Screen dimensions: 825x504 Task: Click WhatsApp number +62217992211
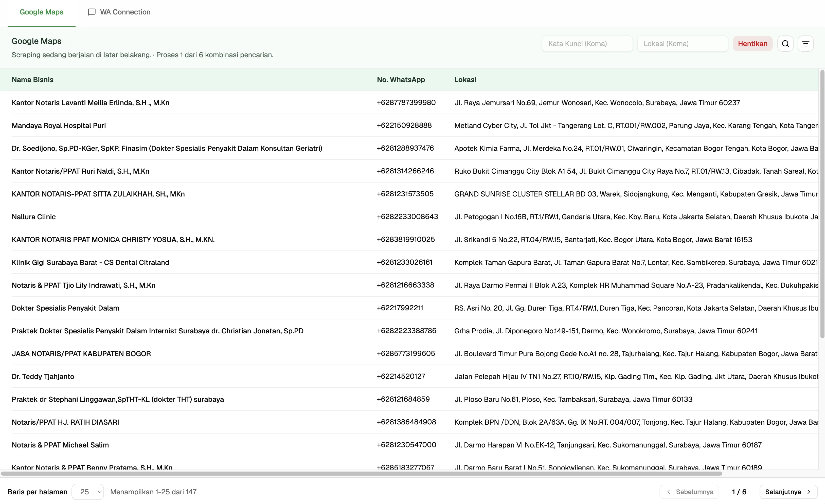click(400, 308)
